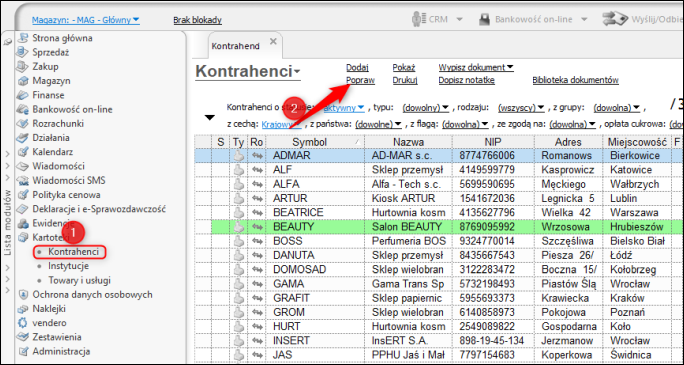Image resolution: width=684 pixels, height=365 pixels.
Task: Open the CRM toolbar icon
Action: coord(419,19)
